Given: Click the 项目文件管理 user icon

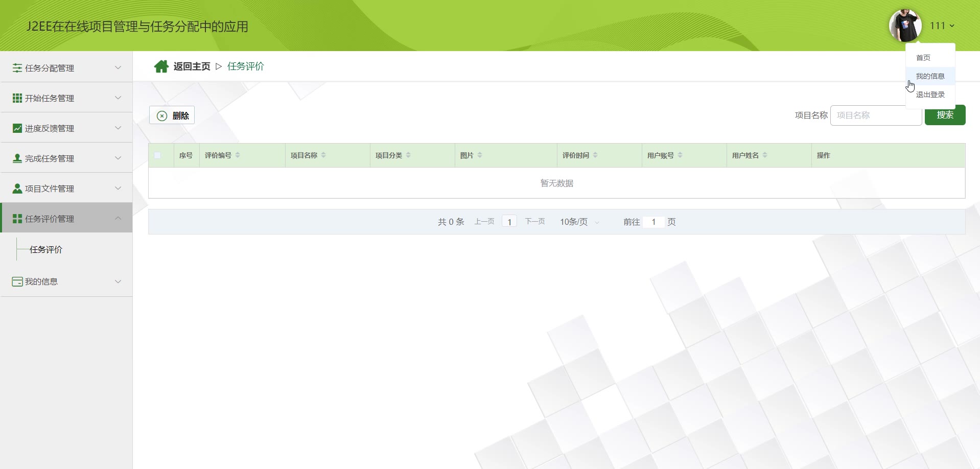Looking at the screenshot, I should (x=17, y=188).
